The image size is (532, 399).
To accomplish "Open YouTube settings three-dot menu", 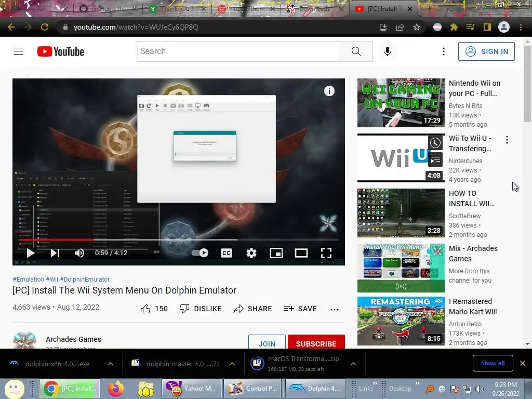I will (x=444, y=51).
